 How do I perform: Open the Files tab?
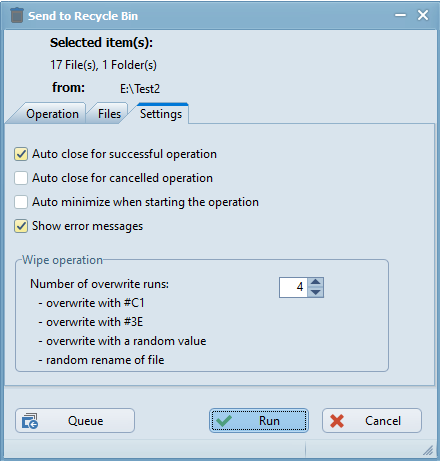[109, 114]
